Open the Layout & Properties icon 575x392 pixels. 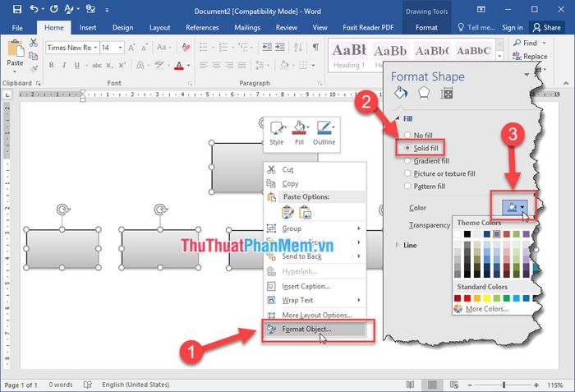click(x=448, y=93)
